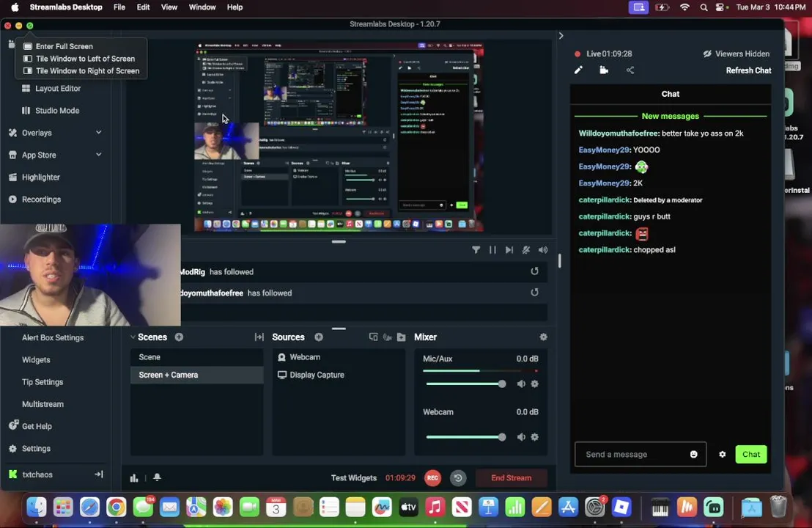Open Mic/Aux audio settings gear
The height and width of the screenshot is (528, 812).
tap(535, 384)
